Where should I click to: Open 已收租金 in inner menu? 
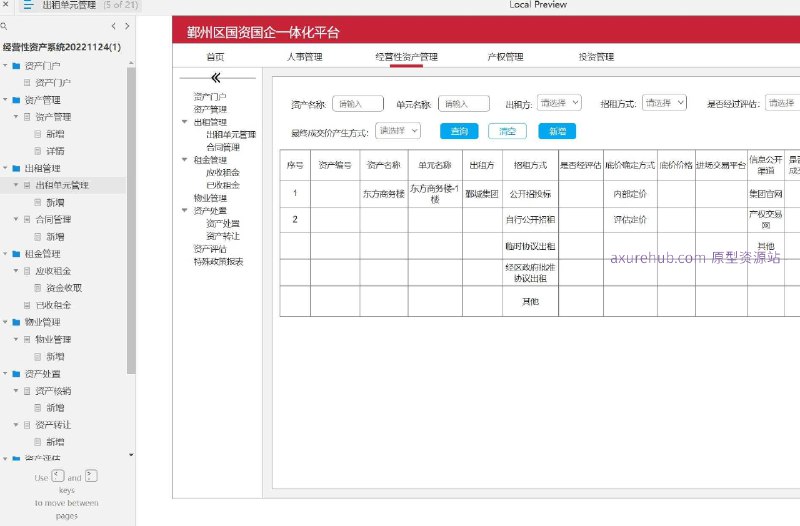223,185
